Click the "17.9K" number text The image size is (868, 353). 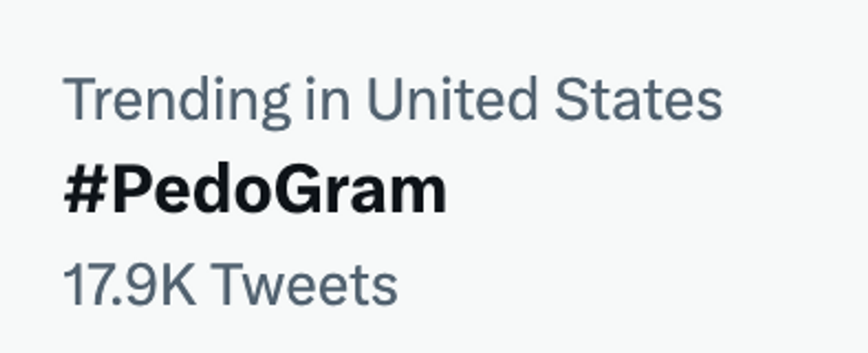pos(130,285)
